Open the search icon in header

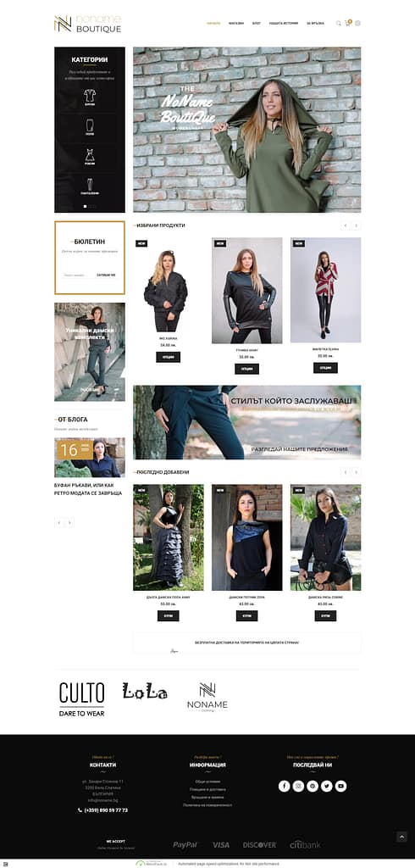(x=338, y=23)
